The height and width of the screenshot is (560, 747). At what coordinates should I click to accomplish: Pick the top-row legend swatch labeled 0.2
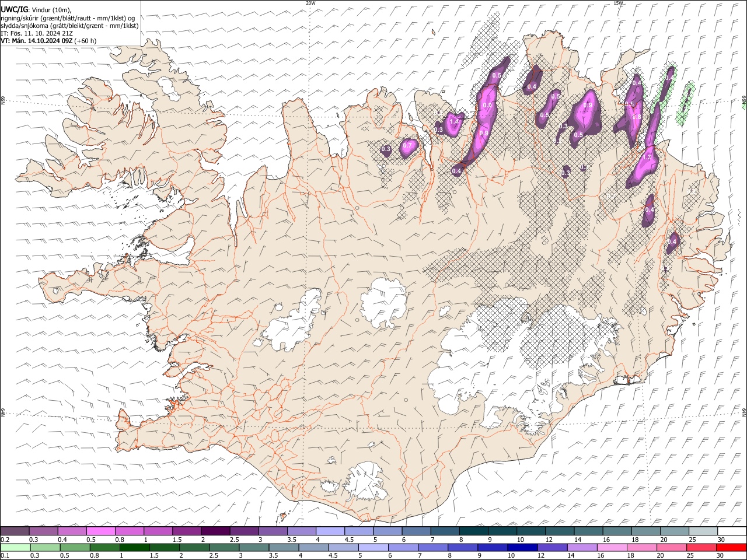pyautogui.click(x=15, y=531)
